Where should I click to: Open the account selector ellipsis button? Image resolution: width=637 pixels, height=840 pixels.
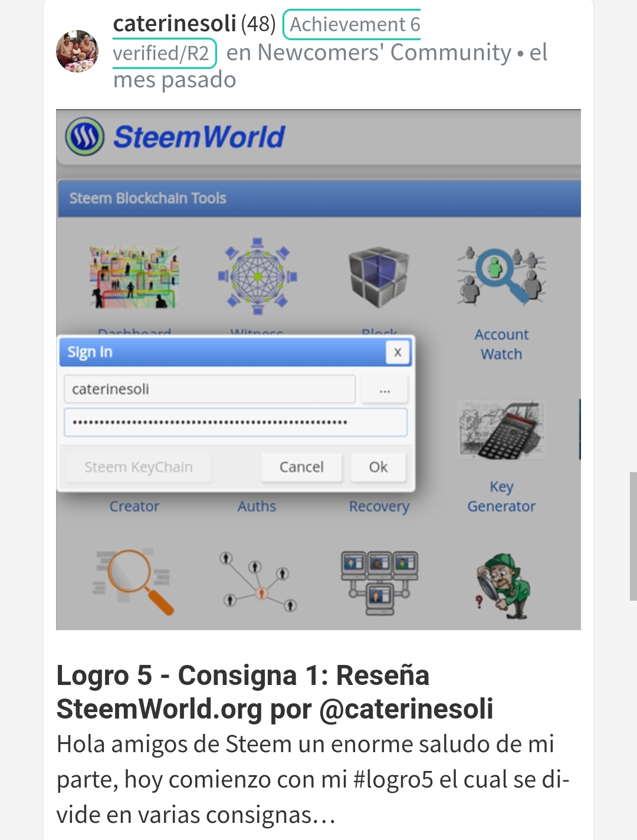tap(385, 390)
